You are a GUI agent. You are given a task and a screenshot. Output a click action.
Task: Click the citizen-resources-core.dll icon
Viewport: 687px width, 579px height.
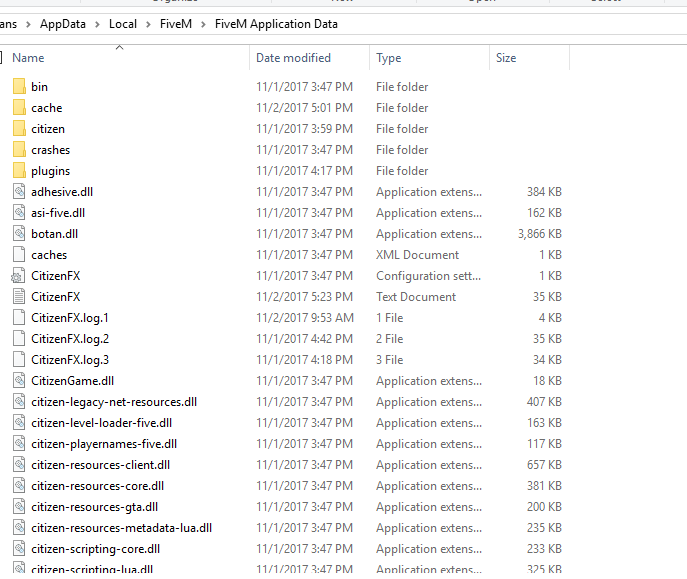tap(19, 486)
